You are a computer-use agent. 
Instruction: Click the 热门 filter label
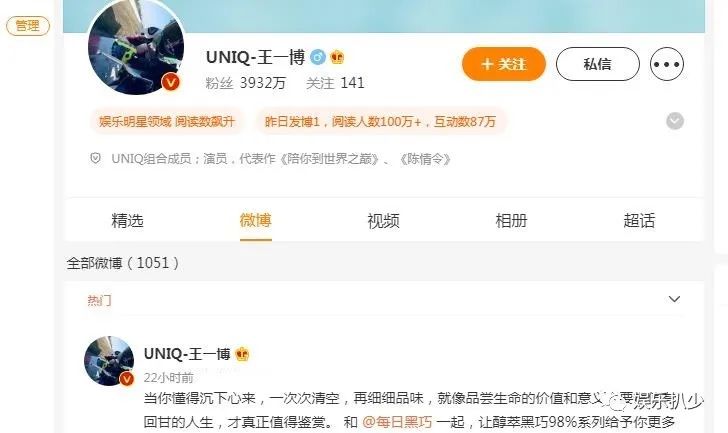coord(99,300)
